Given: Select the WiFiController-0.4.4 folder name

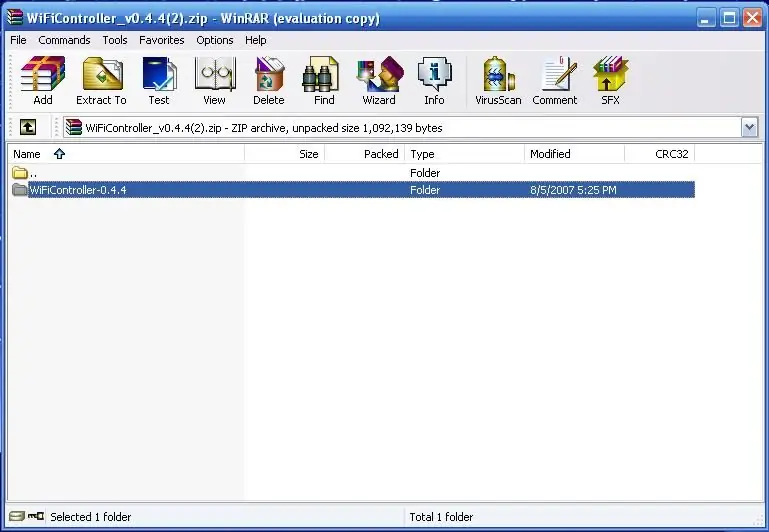Looking at the screenshot, I should click(x=78, y=190).
